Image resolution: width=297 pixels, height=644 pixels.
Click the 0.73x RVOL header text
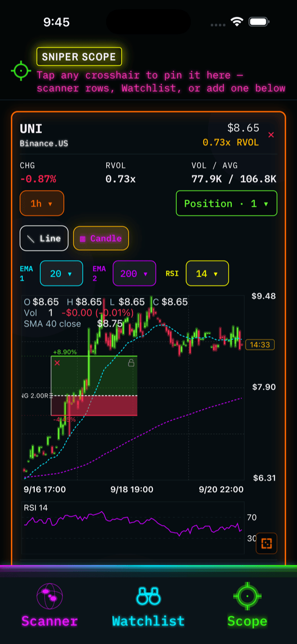[x=231, y=143]
